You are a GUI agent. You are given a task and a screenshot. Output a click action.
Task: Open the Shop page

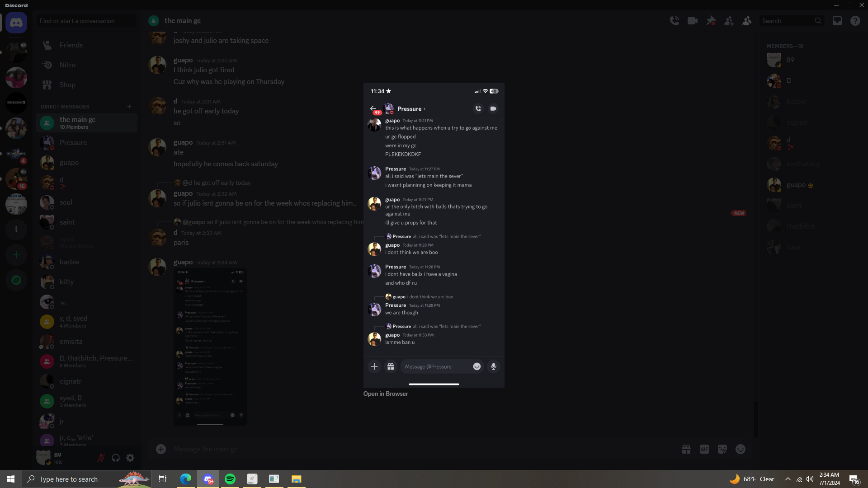(x=87, y=85)
